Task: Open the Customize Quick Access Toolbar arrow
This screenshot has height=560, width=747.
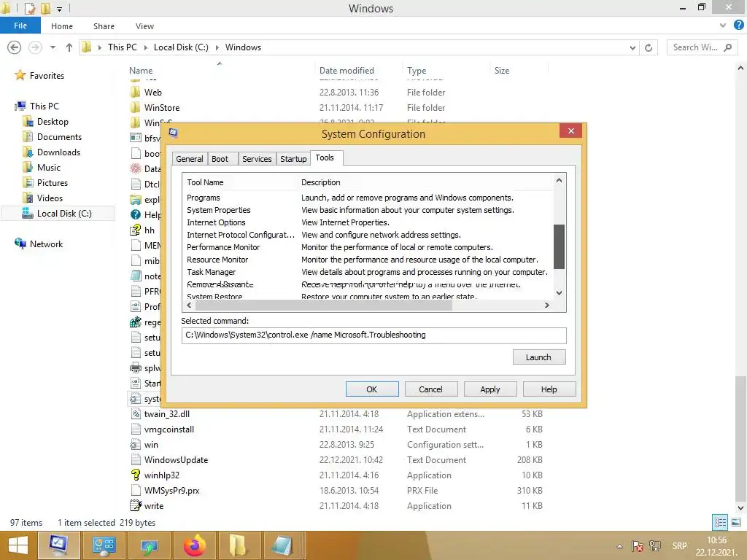Action: [x=60, y=9]
